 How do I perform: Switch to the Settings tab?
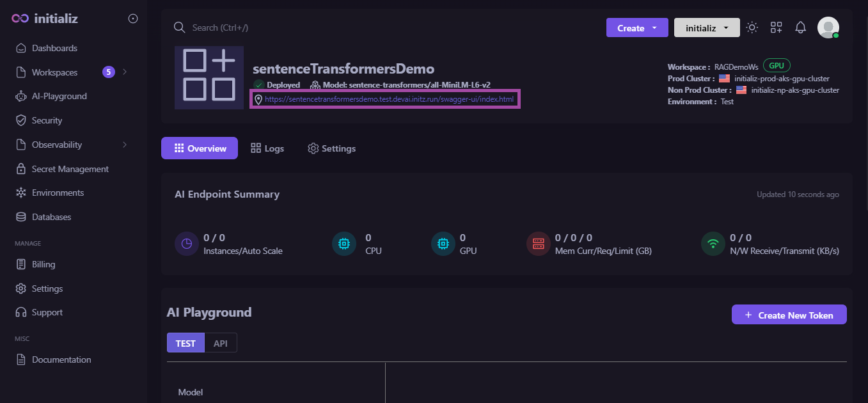331,148
